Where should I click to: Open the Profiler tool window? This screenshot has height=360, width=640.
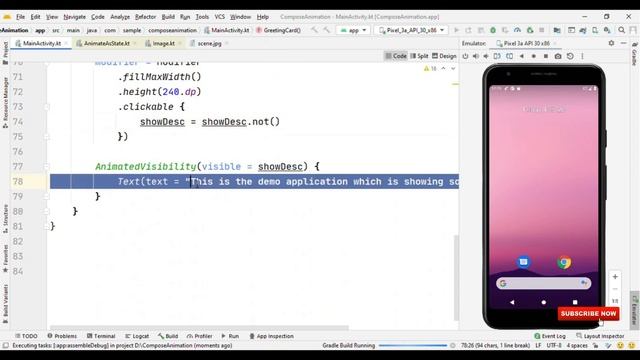tap(200, 336)
